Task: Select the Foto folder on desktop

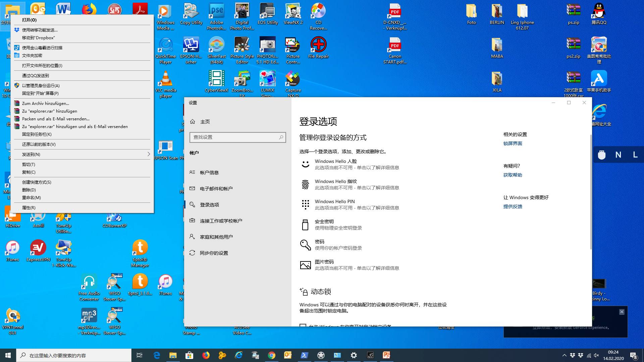Action: coord(471,14)
